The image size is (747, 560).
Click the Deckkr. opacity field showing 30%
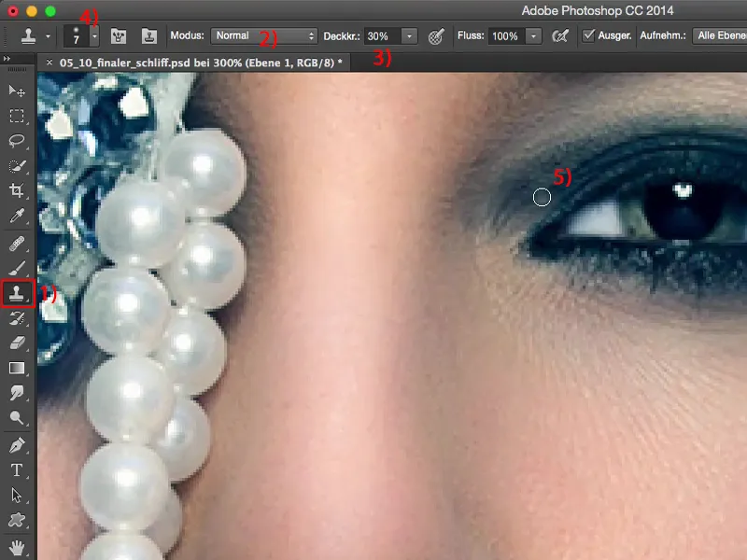[x=383, y=36]
